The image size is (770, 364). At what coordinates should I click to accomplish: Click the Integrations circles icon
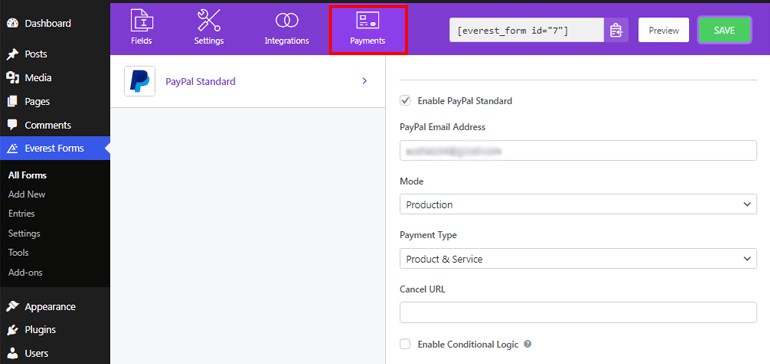click(287, 20)
